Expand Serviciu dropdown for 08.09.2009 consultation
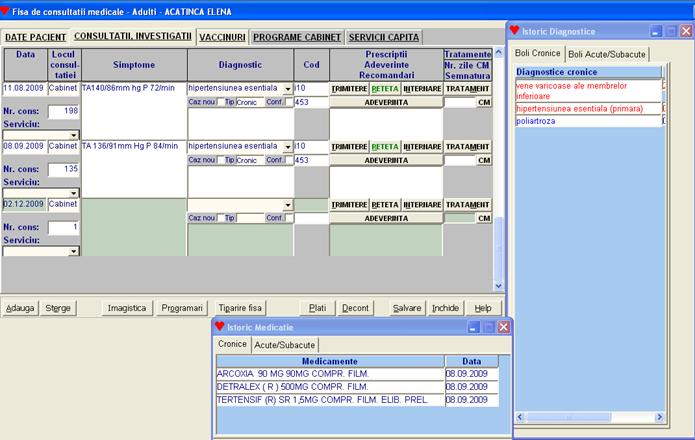This screenshot has height=440, width=695. [74, 193]
